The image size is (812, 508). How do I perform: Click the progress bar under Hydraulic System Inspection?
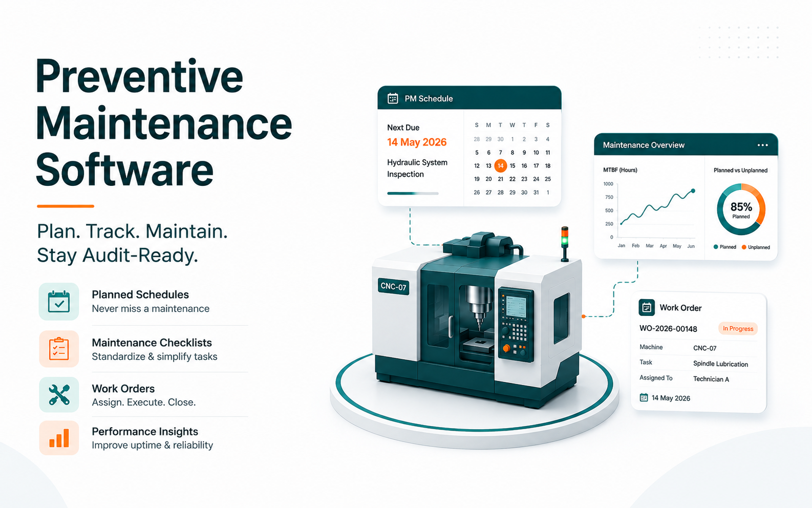pos(413,193)
